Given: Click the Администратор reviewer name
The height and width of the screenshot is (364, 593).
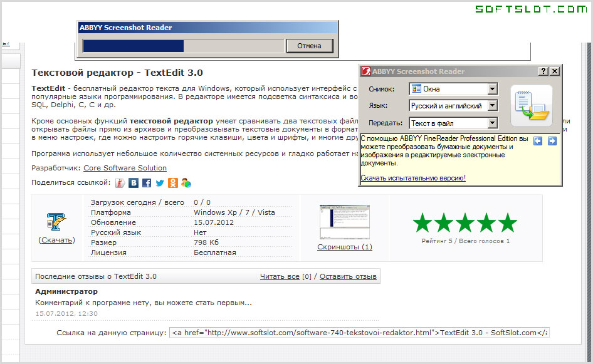Looking at the screenshot, I should coord(66,291).
